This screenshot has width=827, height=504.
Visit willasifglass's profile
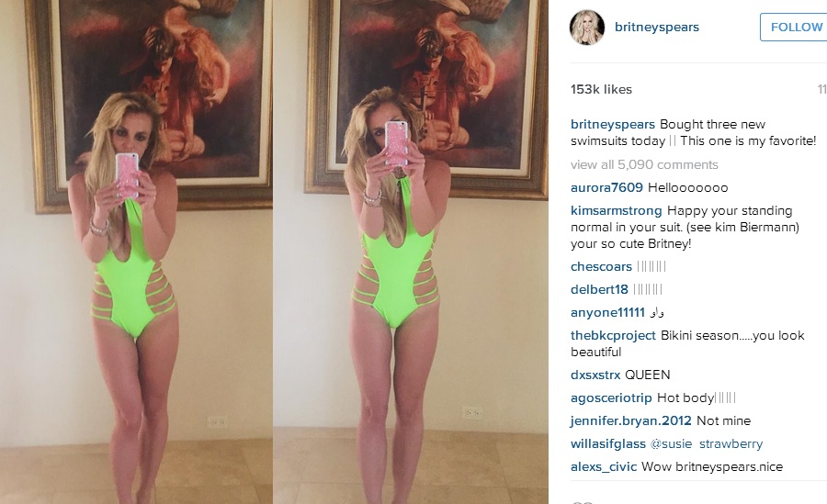click(608, 444)
